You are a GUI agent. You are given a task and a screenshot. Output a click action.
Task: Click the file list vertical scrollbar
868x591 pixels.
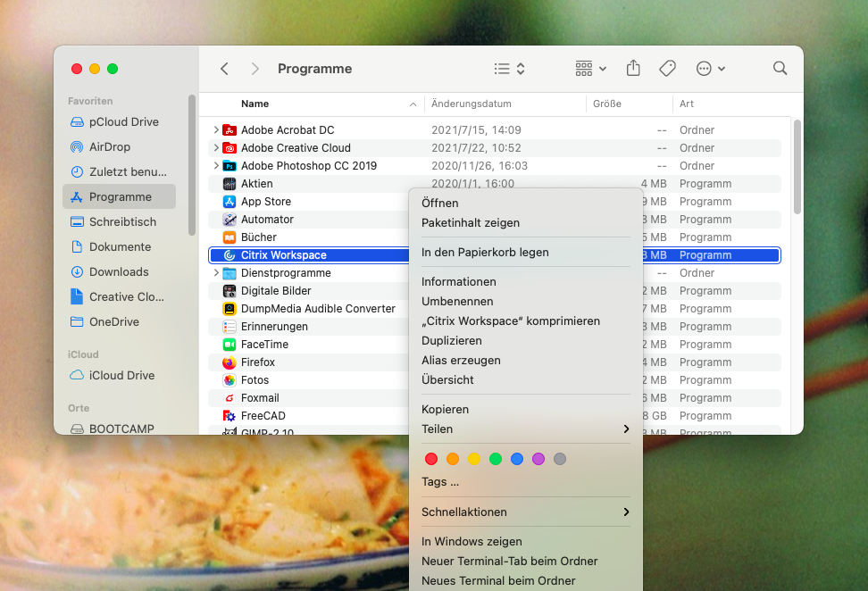pos(797,167)
